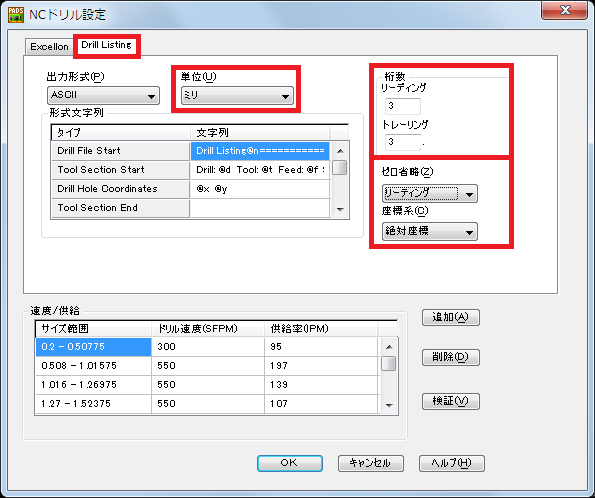Expand the ゼロ省略 dropdown
The width and height of the screenshot is (595, 498).
(x=430, y=194)
